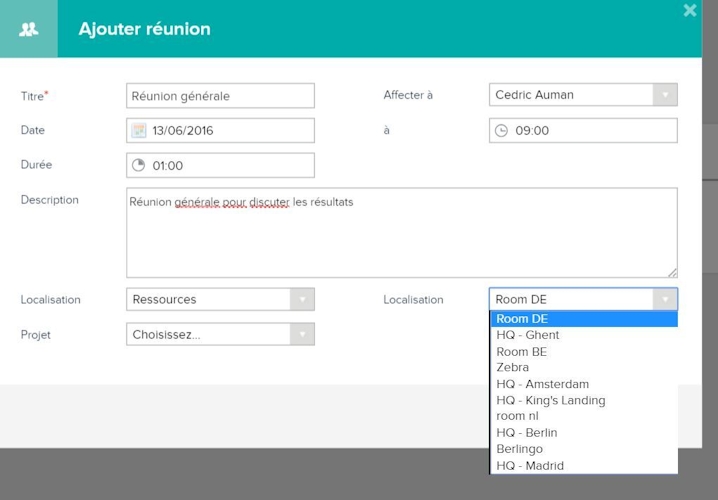Collapse the Room DE location dropdown arrow
The height and width of the screenshot is (500, 718).
[665, 299]
